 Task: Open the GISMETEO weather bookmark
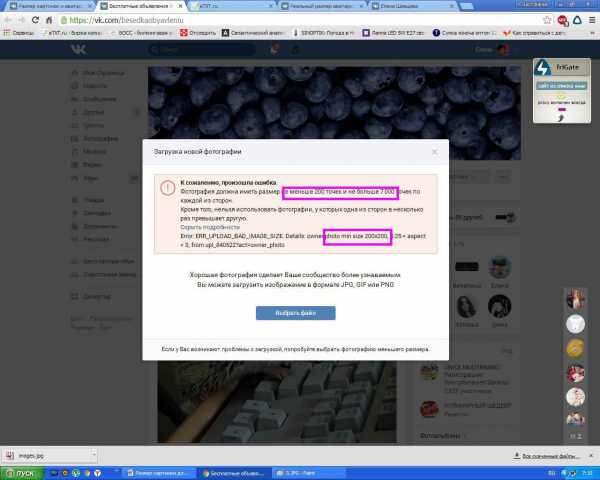click(x=324, y=33)
